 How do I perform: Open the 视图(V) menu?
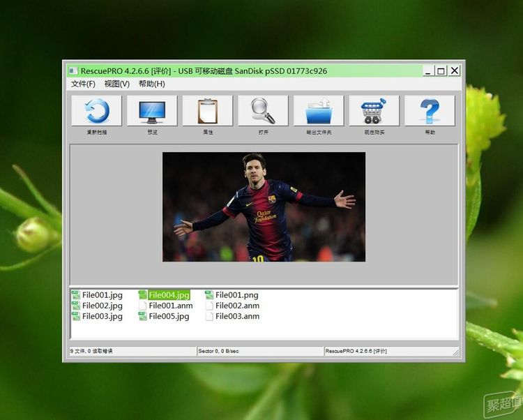[x=116, y=84]
